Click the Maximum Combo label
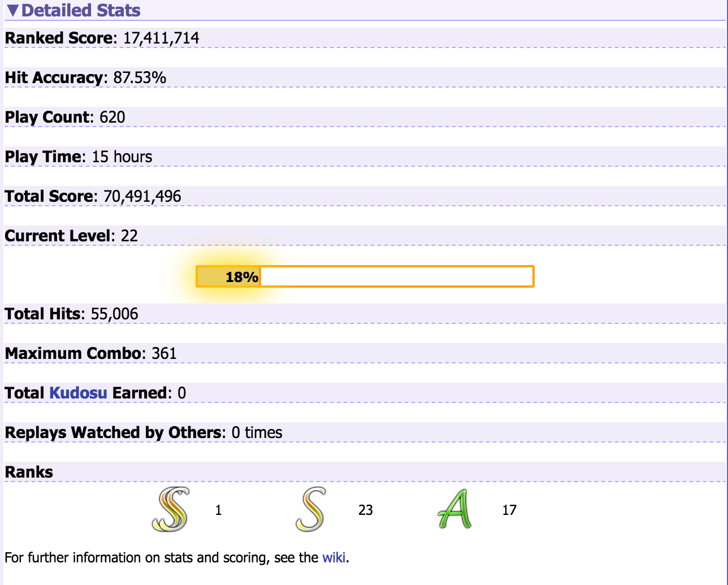This screenshot has width=728, height=585. tap(73, 354)
